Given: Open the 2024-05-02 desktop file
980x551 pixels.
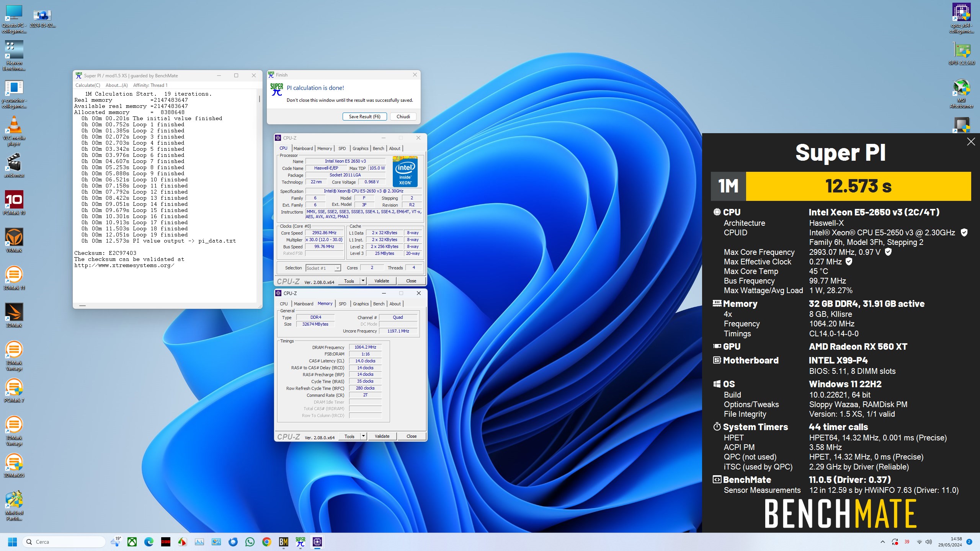Looking at the screenshot, I should [x=42, y=18].
